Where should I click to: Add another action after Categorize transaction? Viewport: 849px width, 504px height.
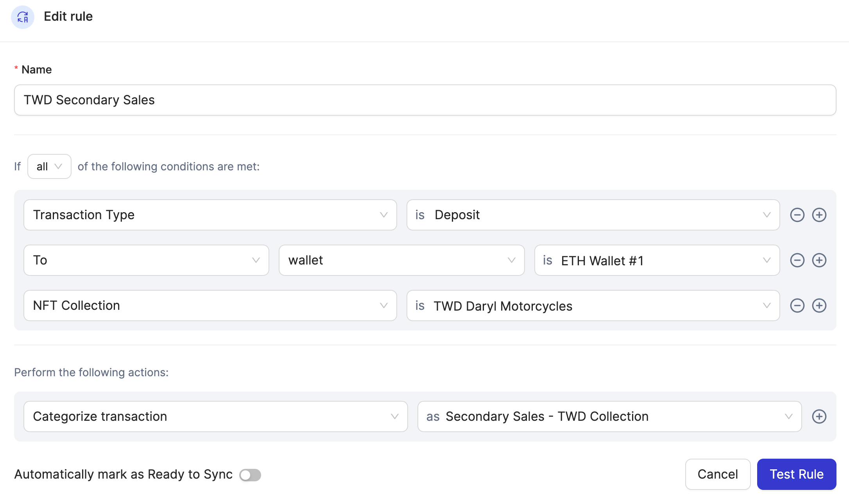click(x=819, y=416)
